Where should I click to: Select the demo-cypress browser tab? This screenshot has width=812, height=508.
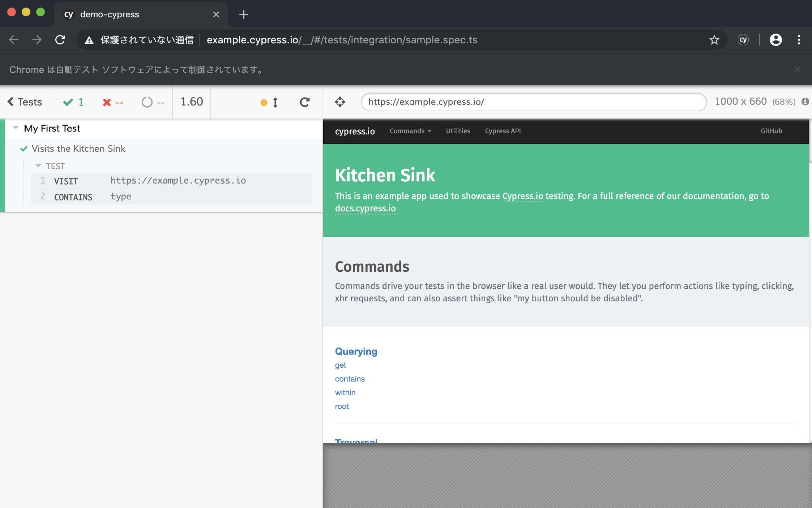coord(141,14)
